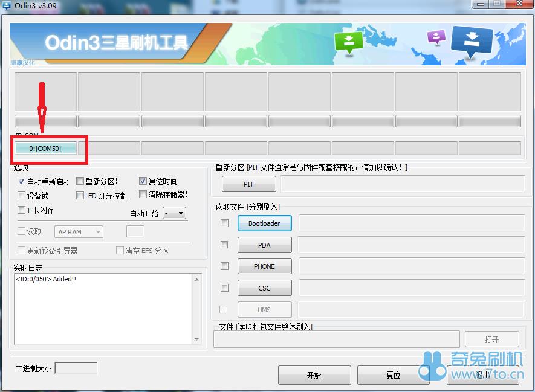Click the log panel scroll-up arrow
This screenshot has width=535, height=392.
[x=196, y=279]
